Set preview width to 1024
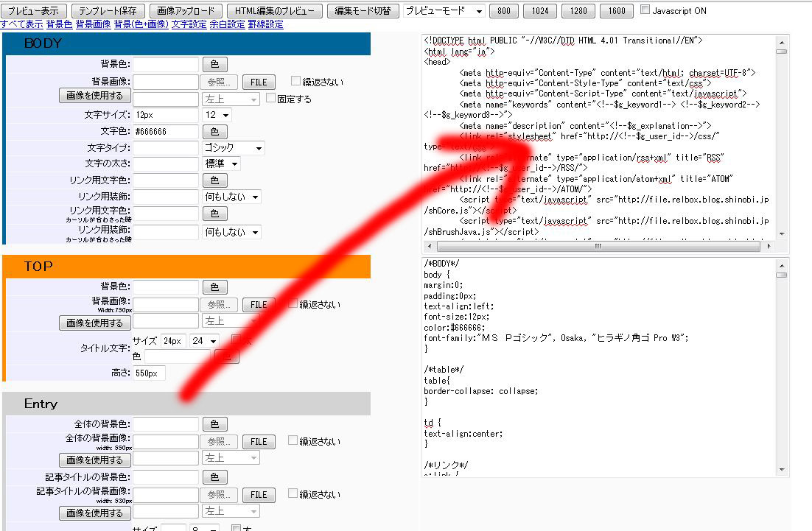 point(540,11)
